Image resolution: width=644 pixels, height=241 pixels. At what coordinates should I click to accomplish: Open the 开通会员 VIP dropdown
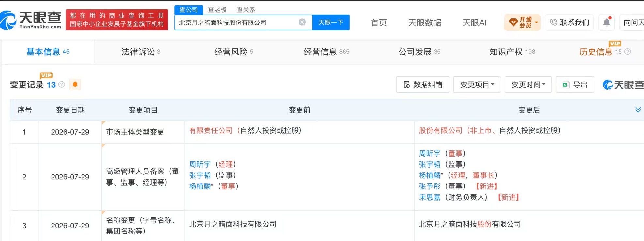pyautogui.click(x=522, y=23)
